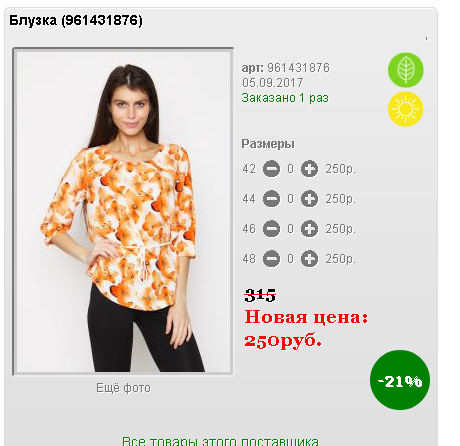Click the crossed-out old price 315
The height and width of the screenshot is (446, 460).
(x=260, y=295)
